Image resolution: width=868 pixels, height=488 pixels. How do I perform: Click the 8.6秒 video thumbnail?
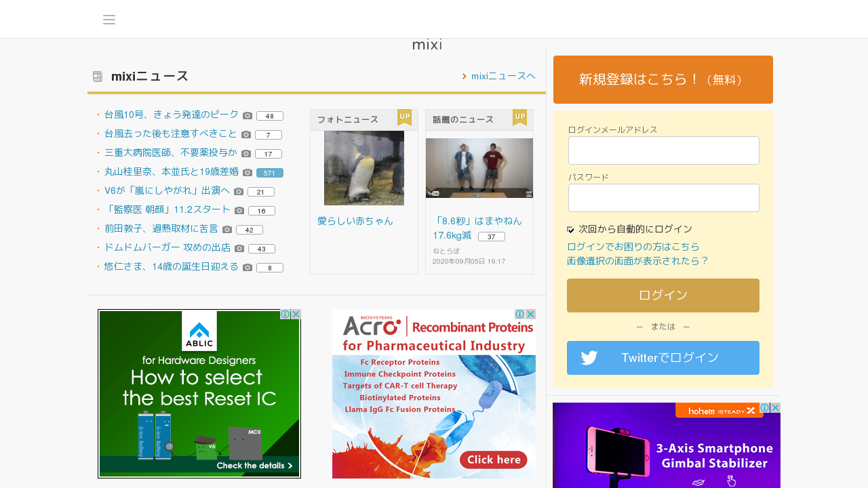coord(479,168)
